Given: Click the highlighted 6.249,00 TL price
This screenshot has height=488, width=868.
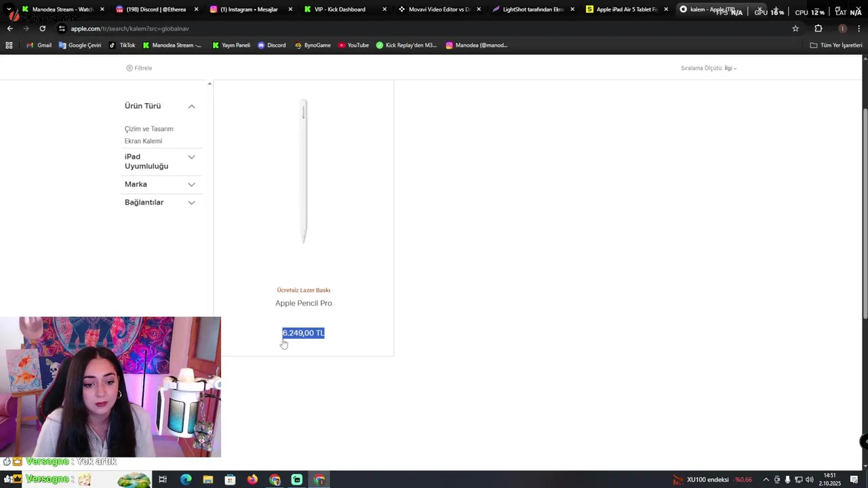Looking at the screenshot, I should (303, 333).
